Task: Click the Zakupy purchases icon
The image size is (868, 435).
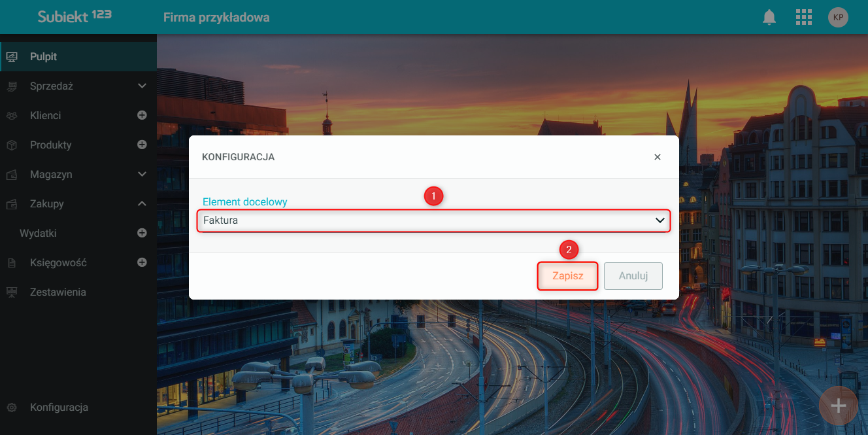Action: click(x=12, y=204)
